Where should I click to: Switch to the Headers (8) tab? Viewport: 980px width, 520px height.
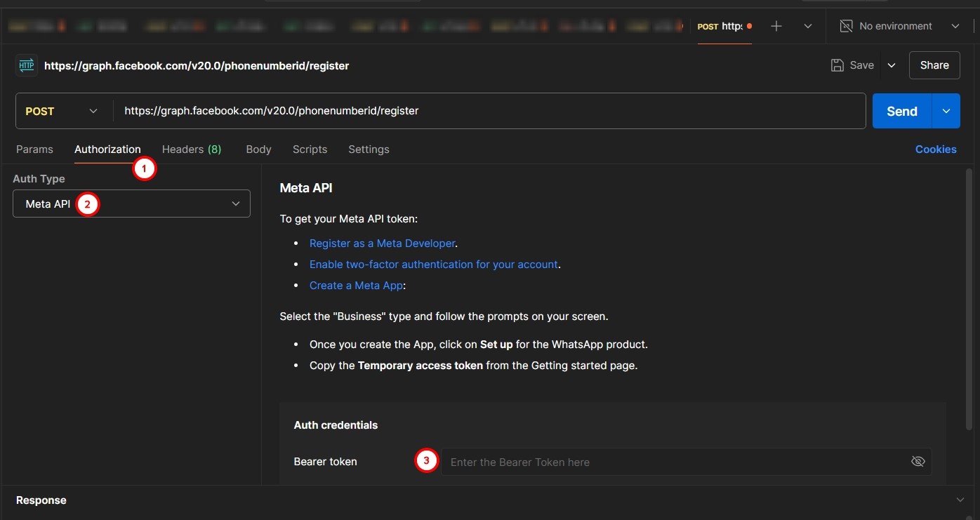point(192,149)
